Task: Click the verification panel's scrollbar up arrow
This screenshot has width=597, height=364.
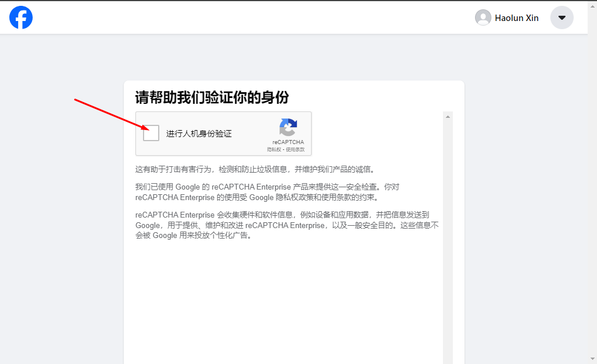Action: click(x=448, y=117)
